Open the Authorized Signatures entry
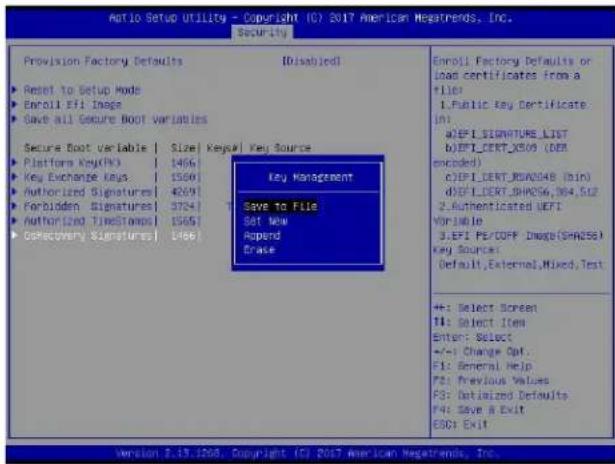 pyautogui.click(x=88, y=192)
